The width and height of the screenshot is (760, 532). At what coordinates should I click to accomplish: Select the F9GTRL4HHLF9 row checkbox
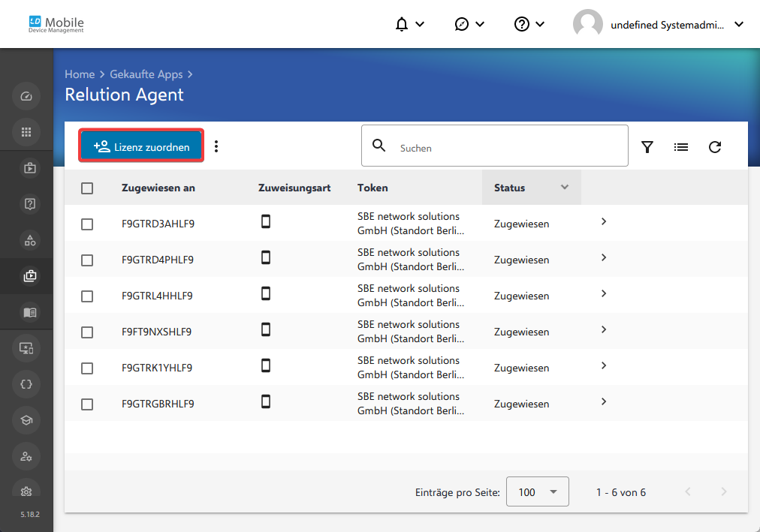[87, 296]
